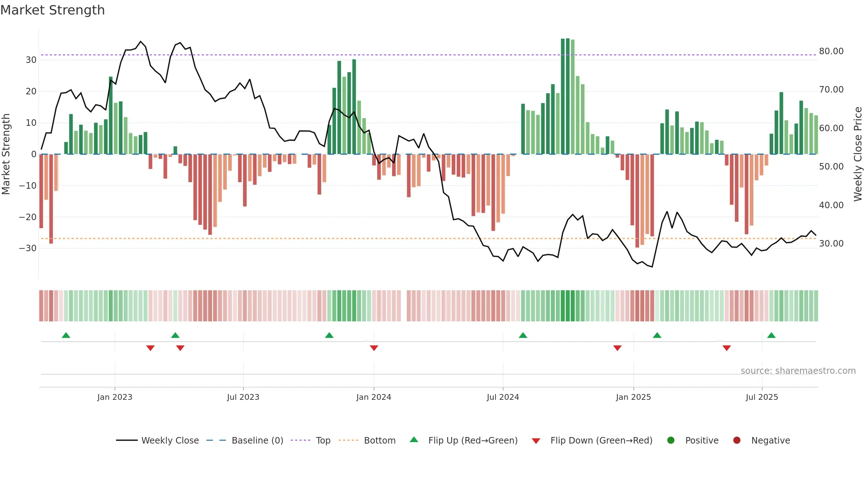Click the red Negative legend dot
This screenshot has height=488, width=868.
737,440
